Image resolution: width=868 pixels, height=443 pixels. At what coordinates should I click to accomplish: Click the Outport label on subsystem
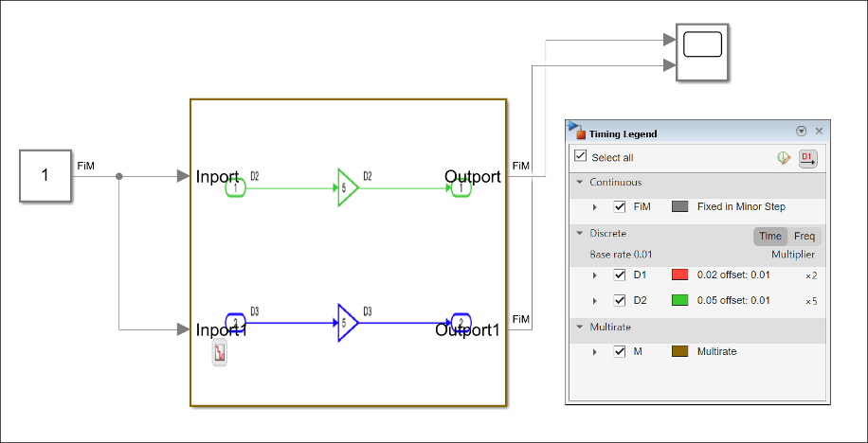[473, 177]
